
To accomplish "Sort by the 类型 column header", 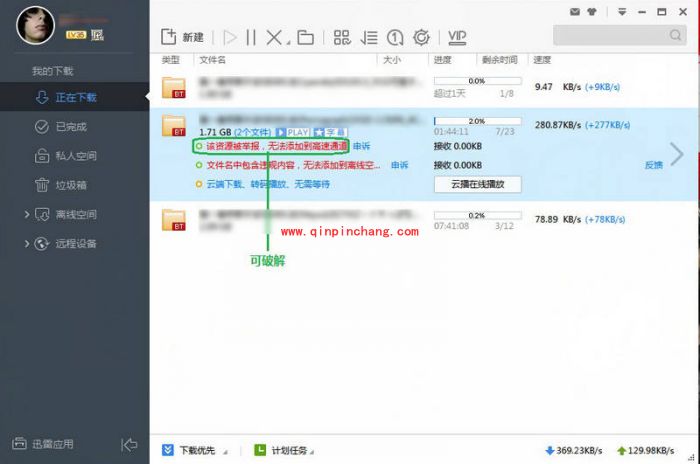I will coord(171,60).
